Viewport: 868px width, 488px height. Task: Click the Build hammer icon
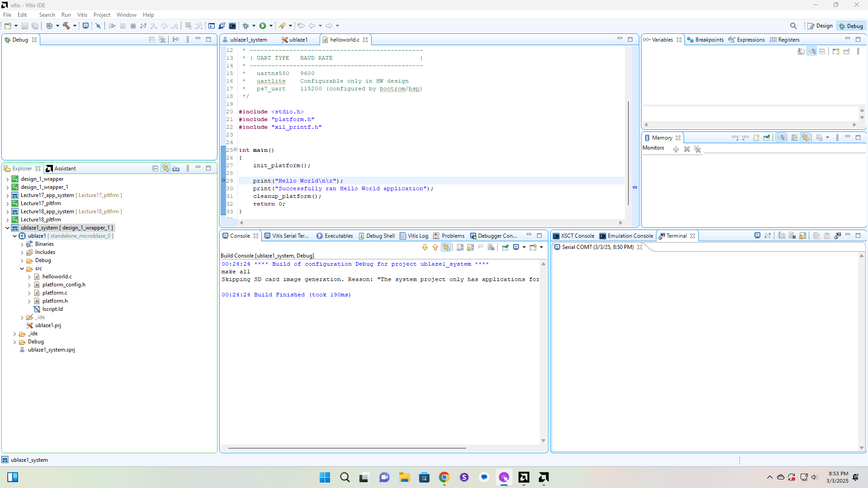coord(66,26)
